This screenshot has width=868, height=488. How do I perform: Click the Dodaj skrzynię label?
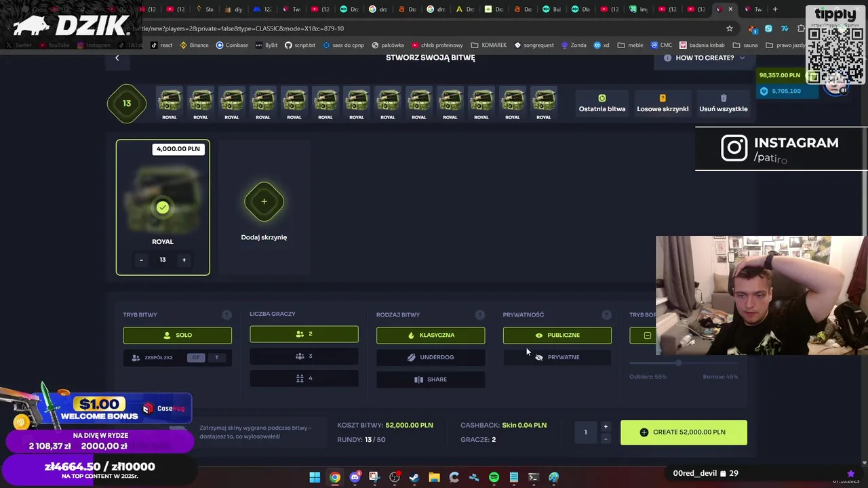tap(264, 237)
